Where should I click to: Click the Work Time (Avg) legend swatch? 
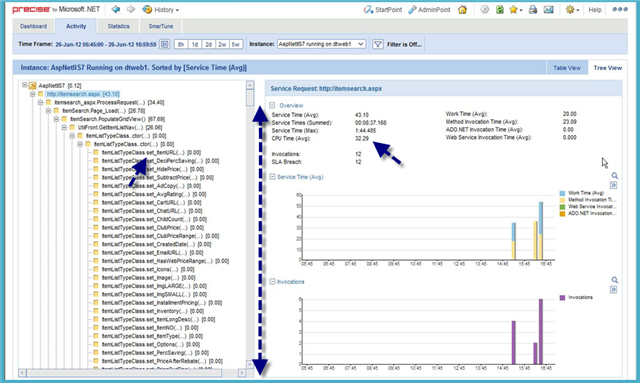point(562,193)
